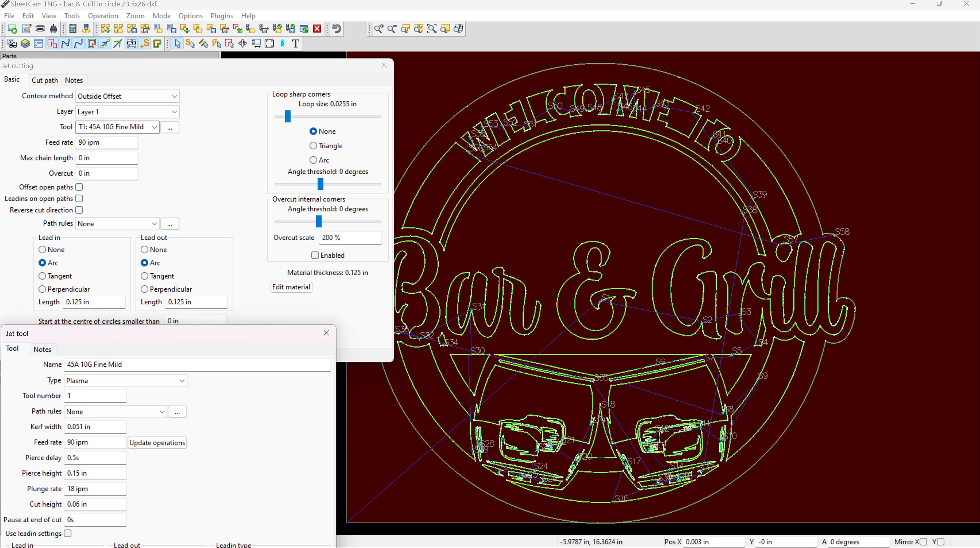980x548 pixels.
Task: Open the Plugins menu
Action: point(222,16)
